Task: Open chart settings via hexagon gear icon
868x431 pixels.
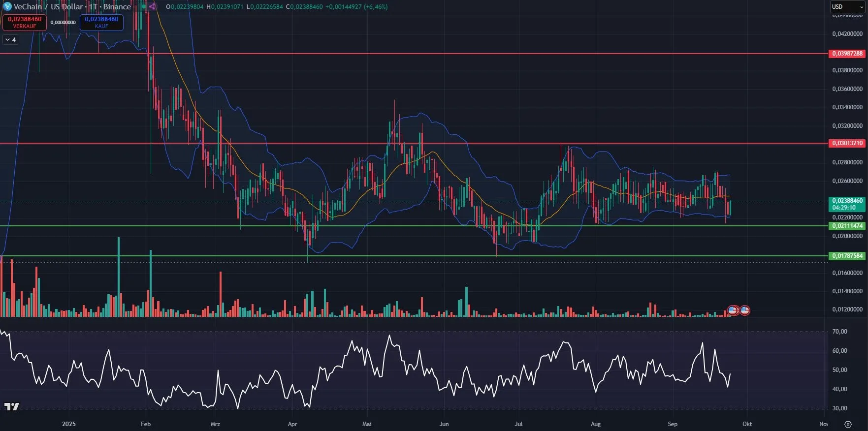Action: (848, 424)
